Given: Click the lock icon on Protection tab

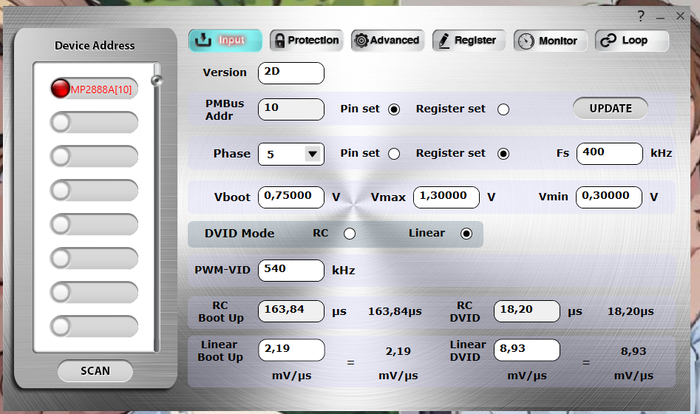Looking at the screenshot, I should click(x=279, y=40).
